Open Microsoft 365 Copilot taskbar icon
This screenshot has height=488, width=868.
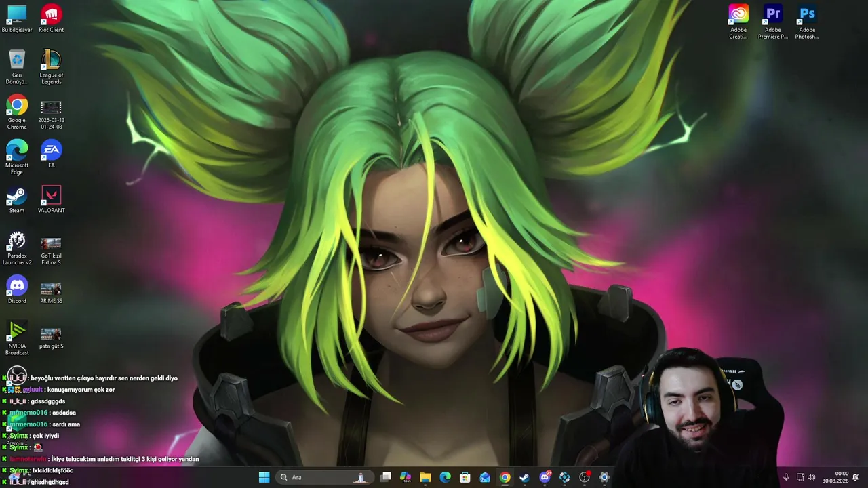tap(406, 477)
